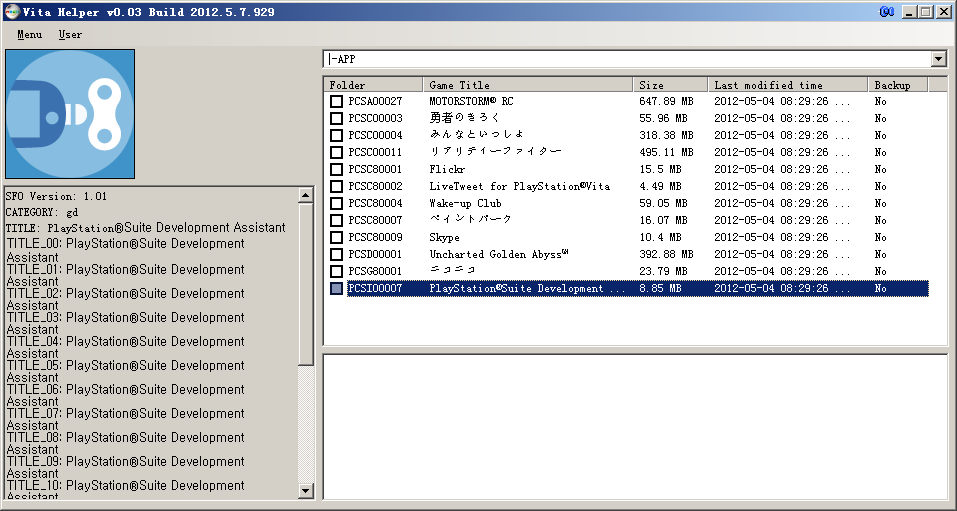Open the User menu
957x511 pixels.
click(70, 35)
